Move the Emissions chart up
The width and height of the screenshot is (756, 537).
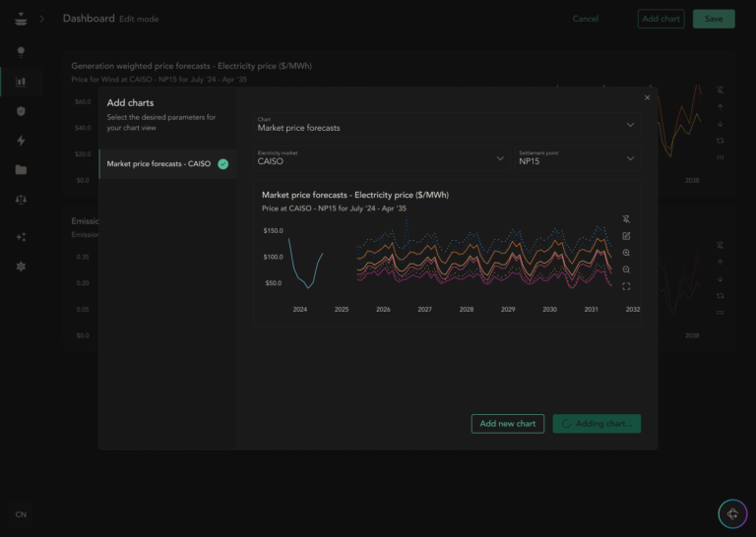(x=721, y=262)
